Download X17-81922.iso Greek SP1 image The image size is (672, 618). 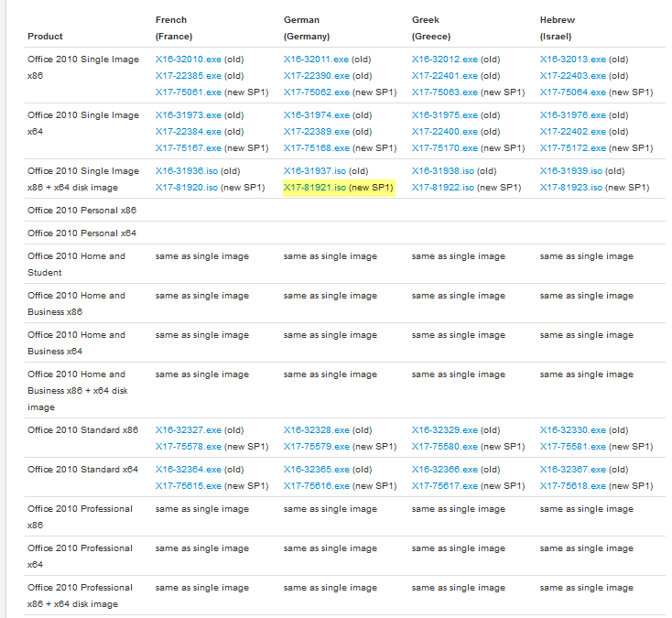coord(443,188)
